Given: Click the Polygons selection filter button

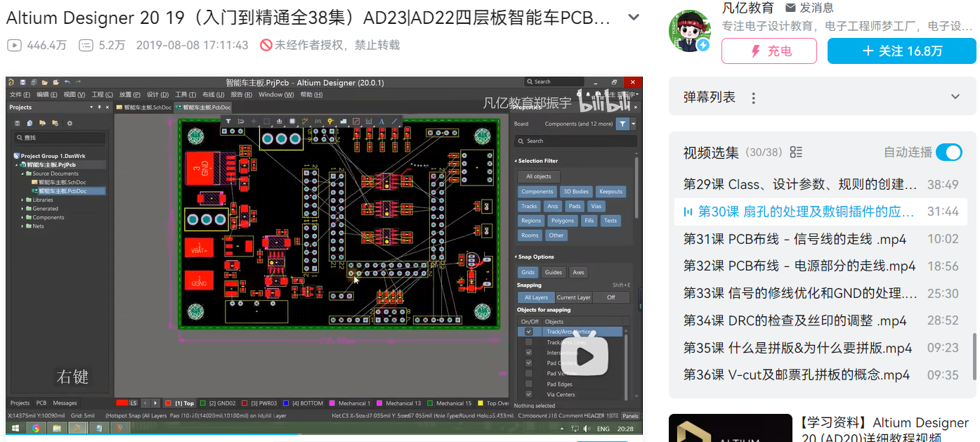Looking at the screenshot, I should (x=563, y=221).
